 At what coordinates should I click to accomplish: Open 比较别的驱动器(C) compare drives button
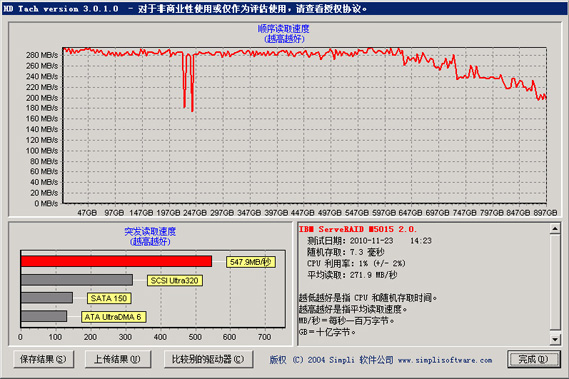pyautogui.click(x=208, y=359)
